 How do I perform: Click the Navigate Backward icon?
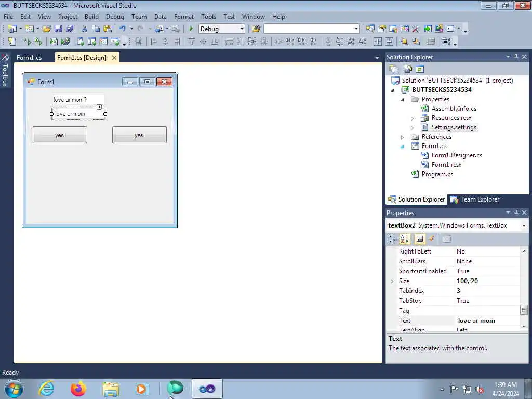point(159,29)
